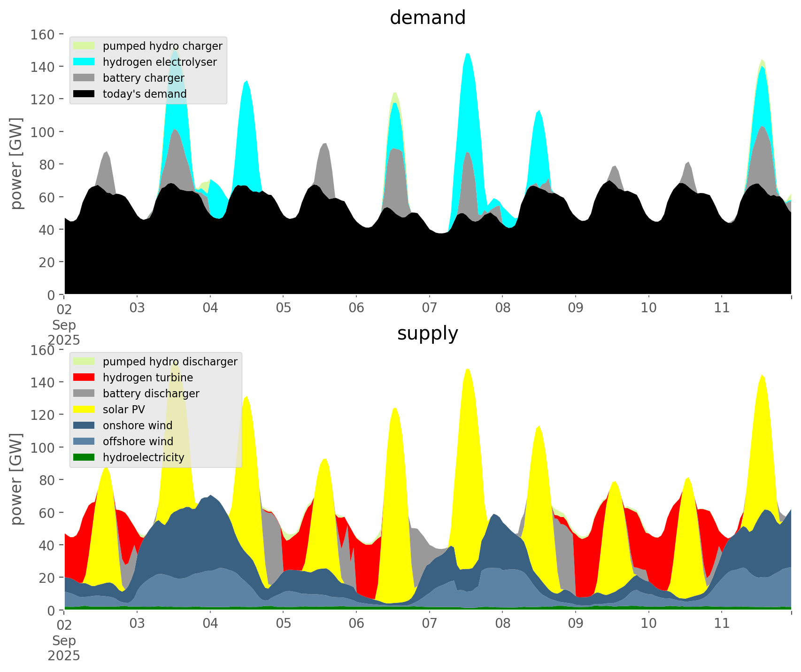Click the demand chart's power [GW] axis label
The image size is (801, 672).
click(x=16, y=163)
